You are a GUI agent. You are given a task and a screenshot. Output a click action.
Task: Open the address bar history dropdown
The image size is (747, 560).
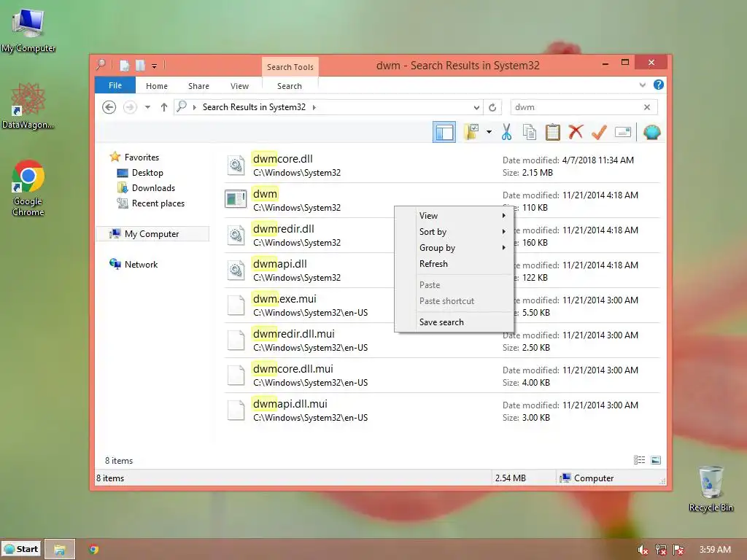[476, 107]
